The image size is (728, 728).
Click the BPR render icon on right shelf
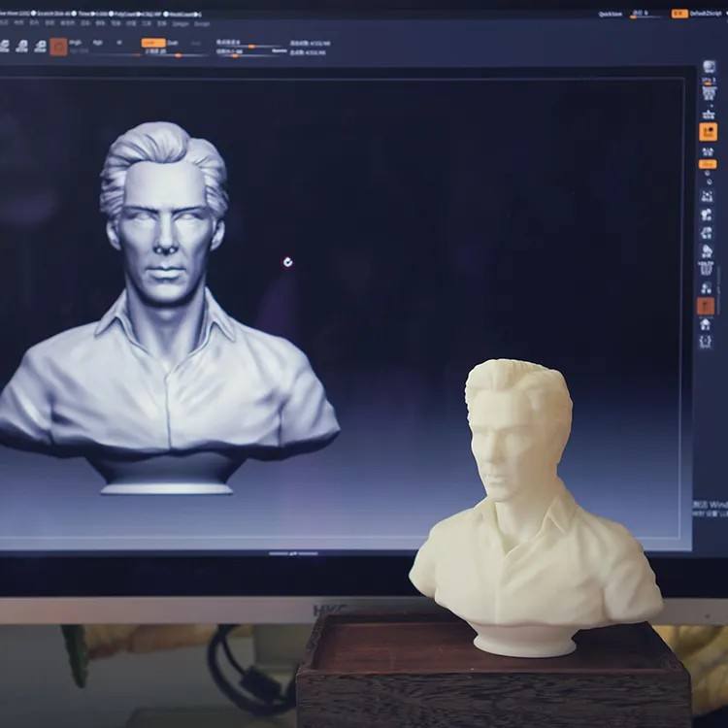click(709, 66)
